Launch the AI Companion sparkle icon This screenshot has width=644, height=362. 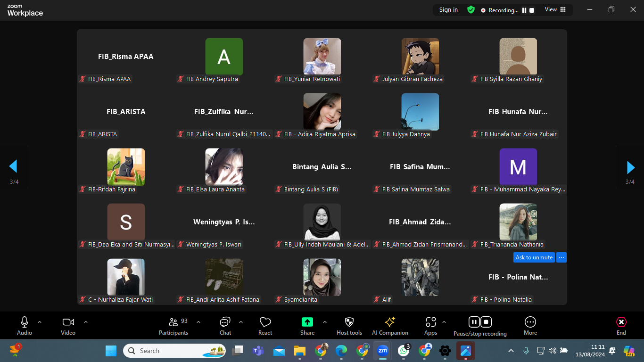(390, 322)
